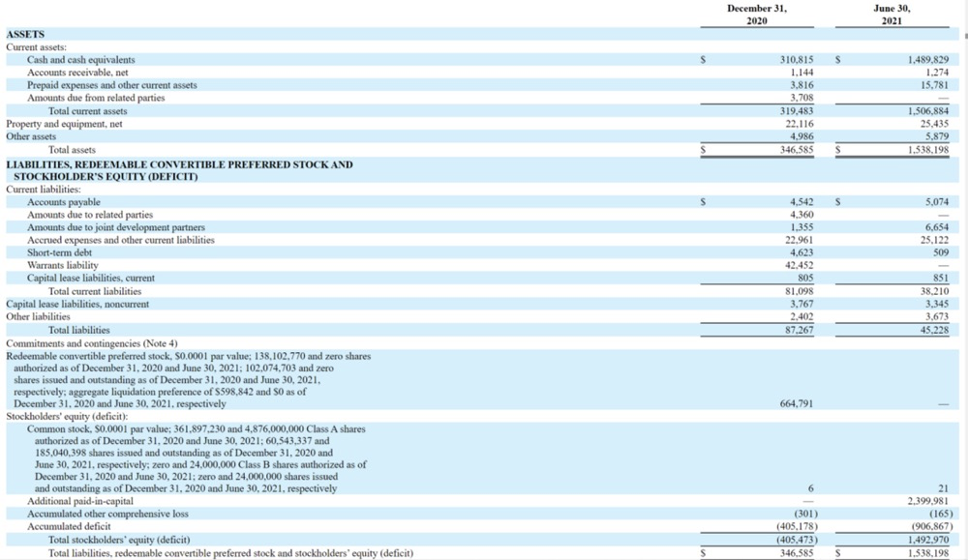Select the Accounts receivable, net label

[79, 73]
